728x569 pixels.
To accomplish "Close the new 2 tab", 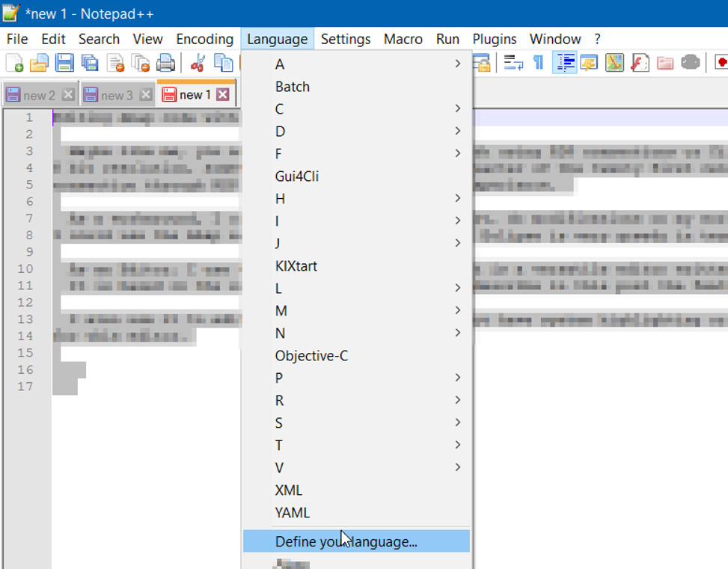I will [x=68, y=95].
